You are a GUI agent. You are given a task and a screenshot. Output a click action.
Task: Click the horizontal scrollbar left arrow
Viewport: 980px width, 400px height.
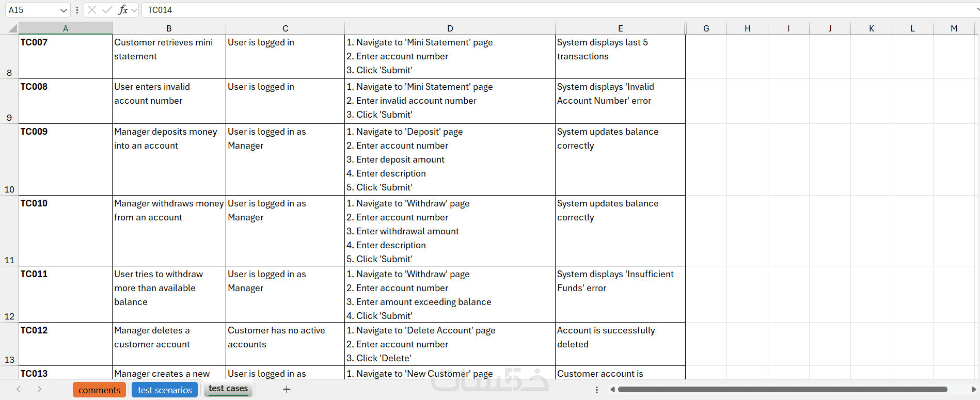(612, 390)
